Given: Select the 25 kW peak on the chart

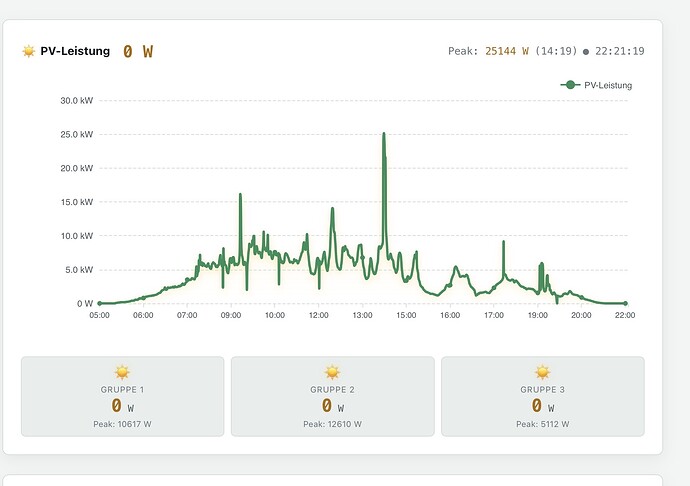Looking at the screenshot, I should (x=384, y=133).
